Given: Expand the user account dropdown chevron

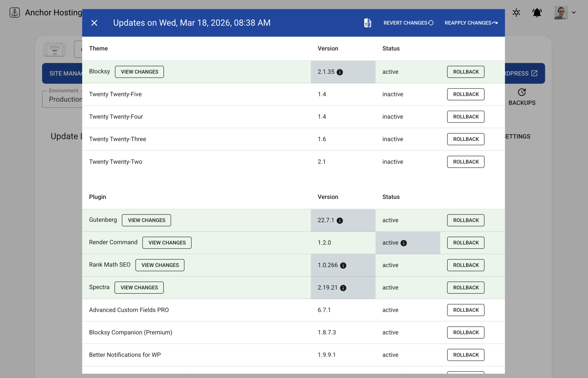Looking at the screenshot, I should [574, 12].
